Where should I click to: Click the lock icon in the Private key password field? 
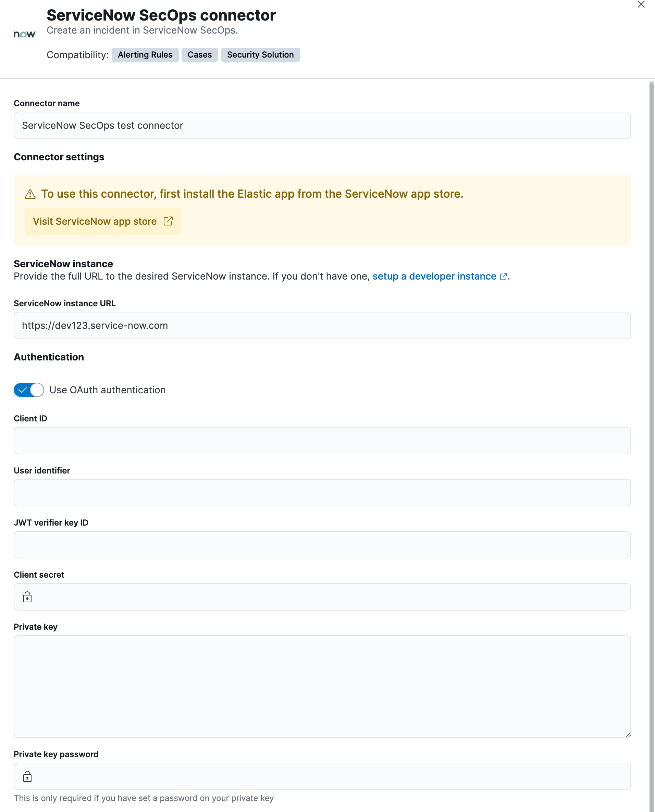(27, 776)
